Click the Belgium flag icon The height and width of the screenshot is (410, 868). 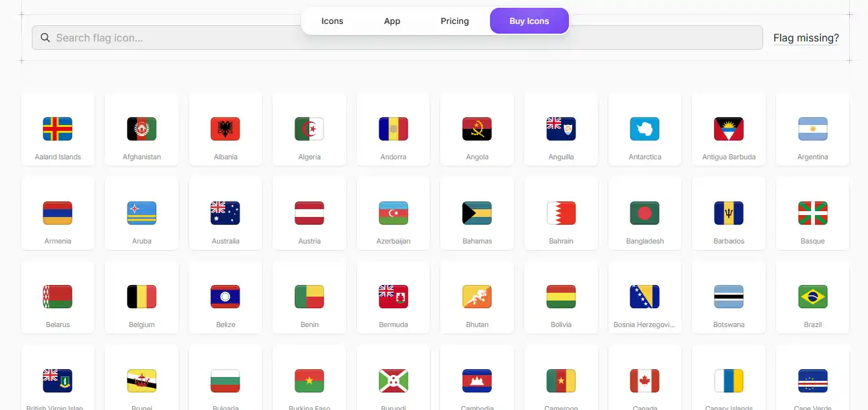tap(142, 297)
